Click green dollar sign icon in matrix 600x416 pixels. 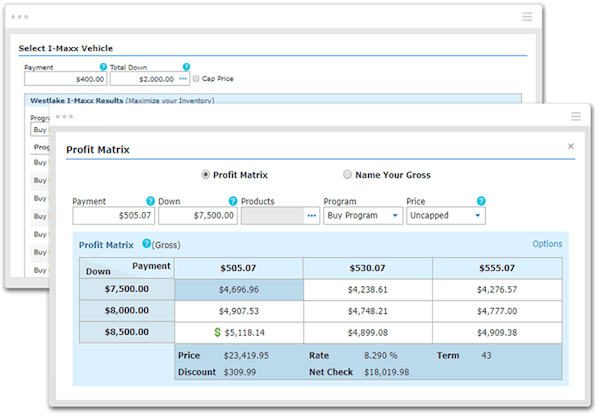pos(203,332)
